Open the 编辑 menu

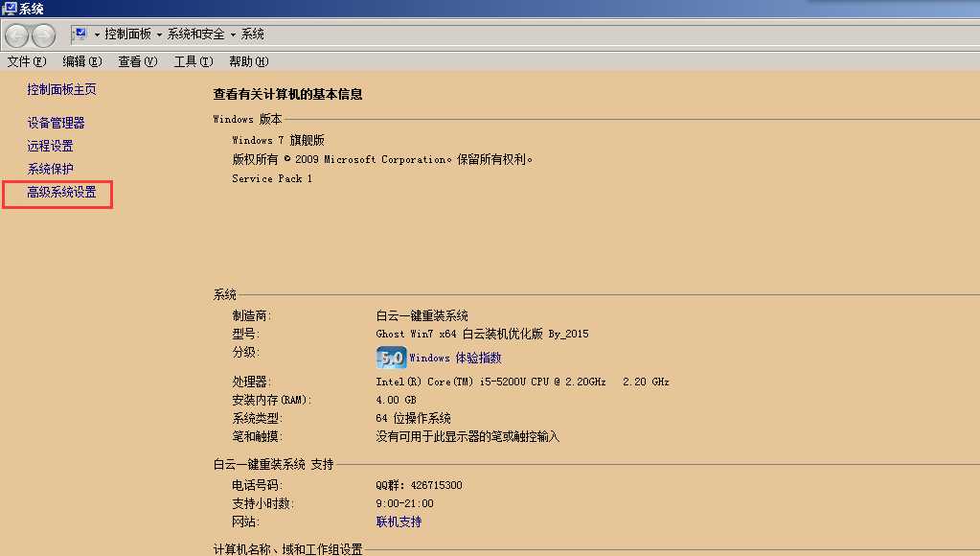pyautogui.click(x=81, y=59)
